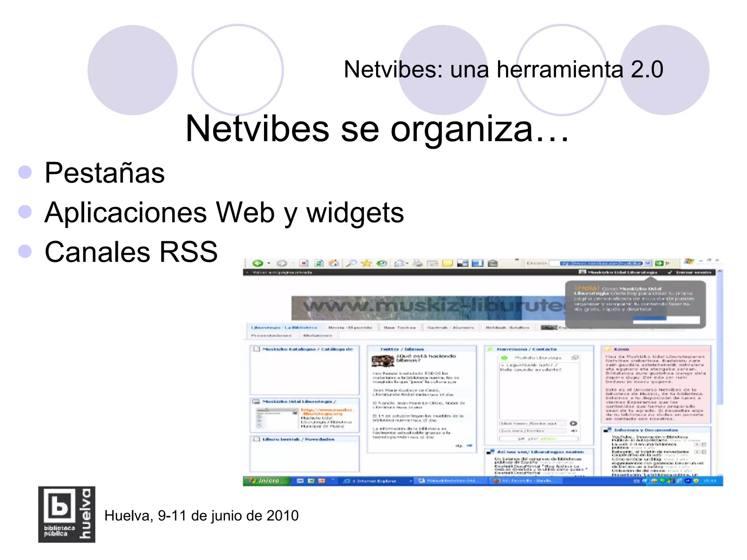
Task: Click the Refresh page icon
Action: point(319,263)
